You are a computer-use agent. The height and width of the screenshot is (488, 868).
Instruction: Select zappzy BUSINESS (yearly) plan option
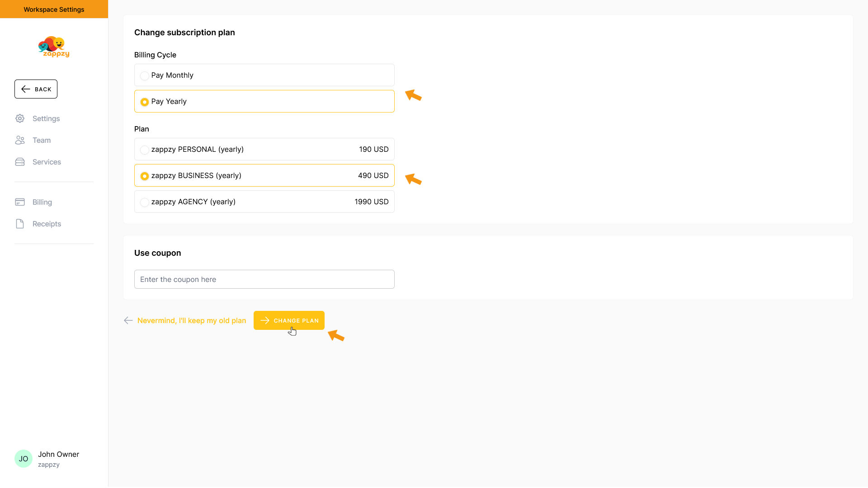(x=145, y=176)
